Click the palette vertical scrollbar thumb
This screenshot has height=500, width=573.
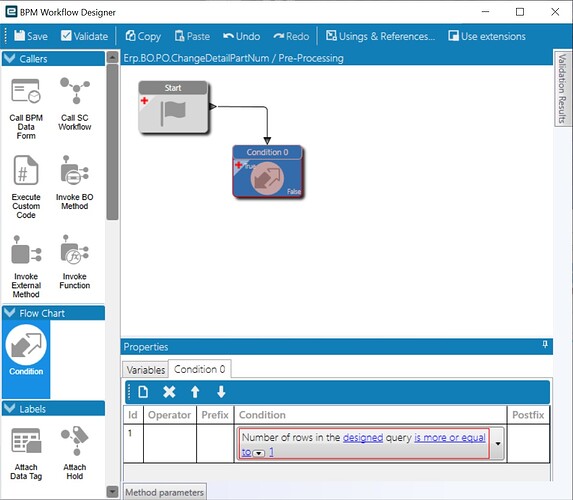112,142
